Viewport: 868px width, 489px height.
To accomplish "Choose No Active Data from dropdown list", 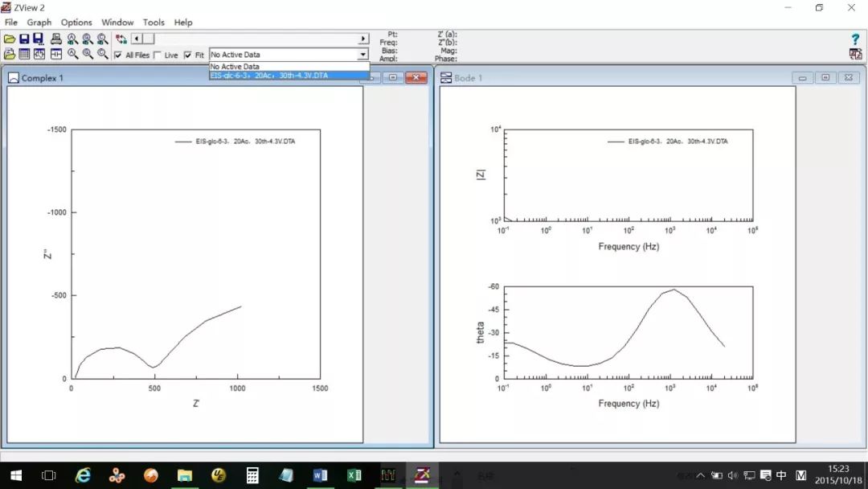I will (289, 67).
